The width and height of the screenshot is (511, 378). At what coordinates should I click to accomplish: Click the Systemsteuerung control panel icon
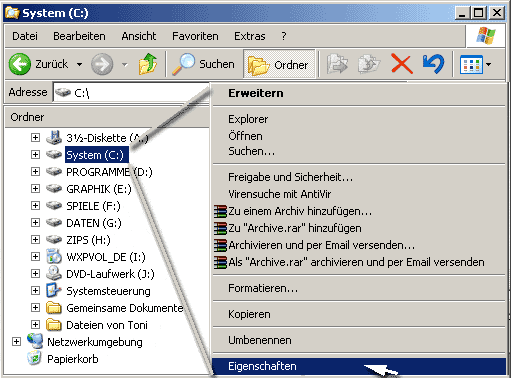click(x=54, y=290)
